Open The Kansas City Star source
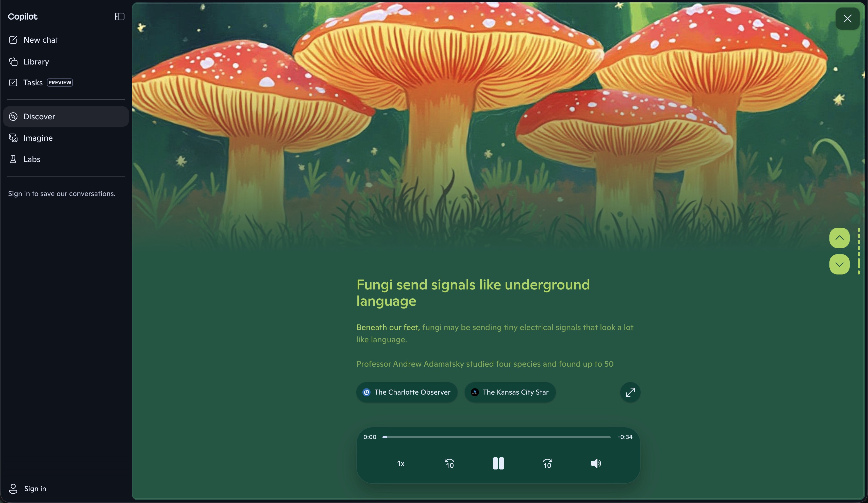Image resolution: width=868 pixels, height=503 pixels. 510,392
